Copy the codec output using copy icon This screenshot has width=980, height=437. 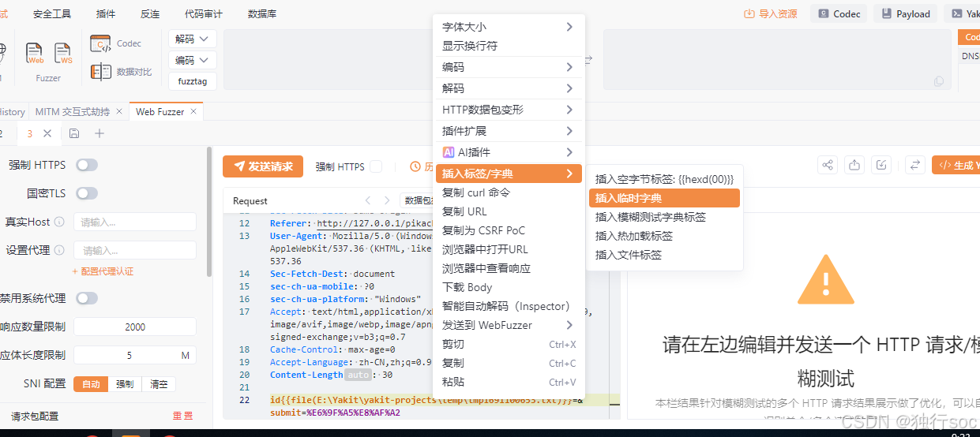939,81
